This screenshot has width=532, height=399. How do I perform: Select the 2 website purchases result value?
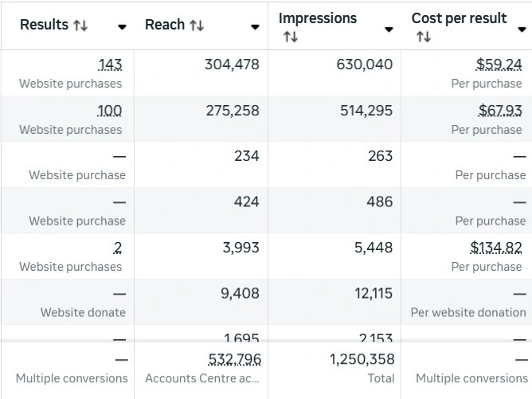pyautogui.click(x=118, y=248)
